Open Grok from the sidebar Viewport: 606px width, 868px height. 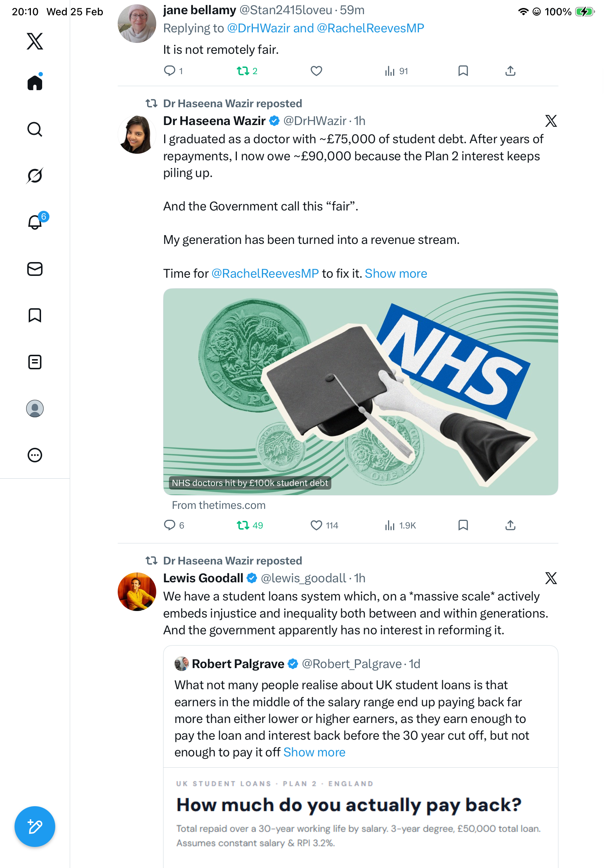pyautogui.click(x=35, y=176)
